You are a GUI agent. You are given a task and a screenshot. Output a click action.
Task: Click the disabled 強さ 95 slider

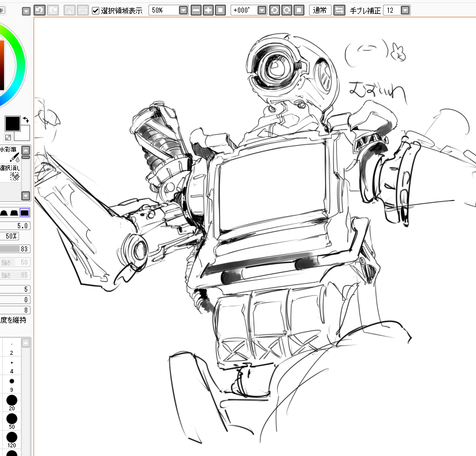[x=14, y=275]
